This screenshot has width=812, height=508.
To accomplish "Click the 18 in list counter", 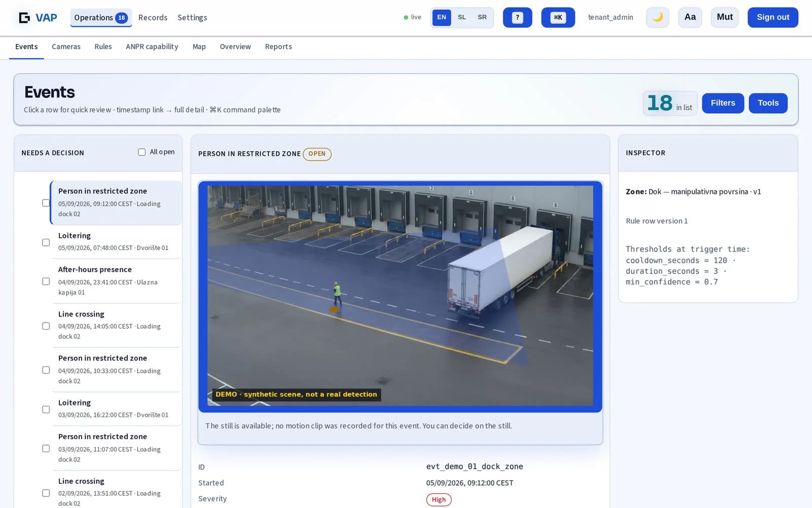I will [x=670, y=103].
